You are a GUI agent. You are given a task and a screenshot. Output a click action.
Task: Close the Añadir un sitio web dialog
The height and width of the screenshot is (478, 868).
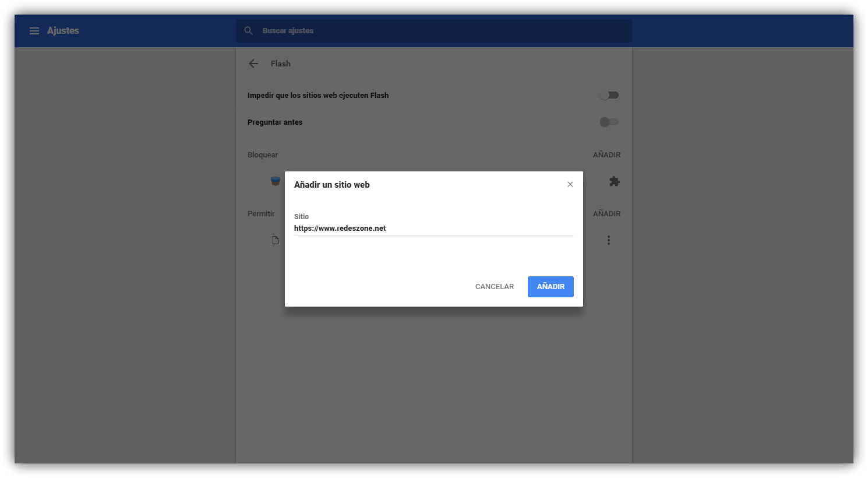(x=570, y=184)
